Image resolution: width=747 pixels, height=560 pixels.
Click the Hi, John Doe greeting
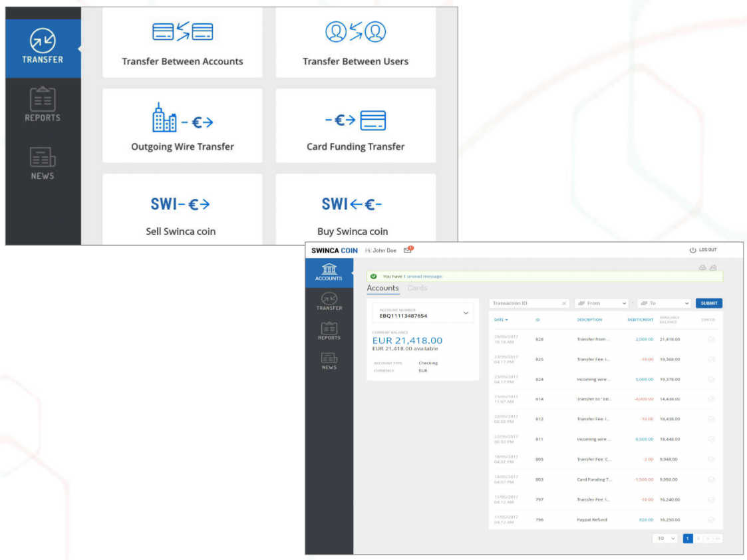[380, 251]
